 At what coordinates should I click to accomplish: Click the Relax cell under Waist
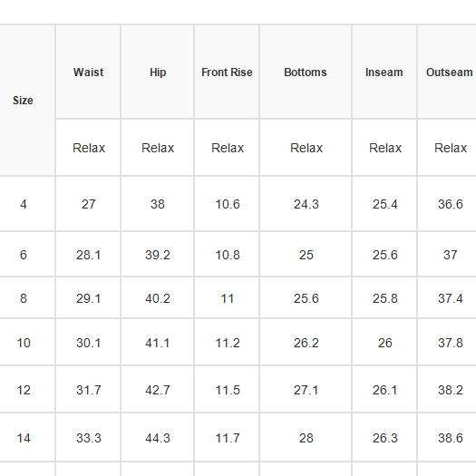point(88,148)
